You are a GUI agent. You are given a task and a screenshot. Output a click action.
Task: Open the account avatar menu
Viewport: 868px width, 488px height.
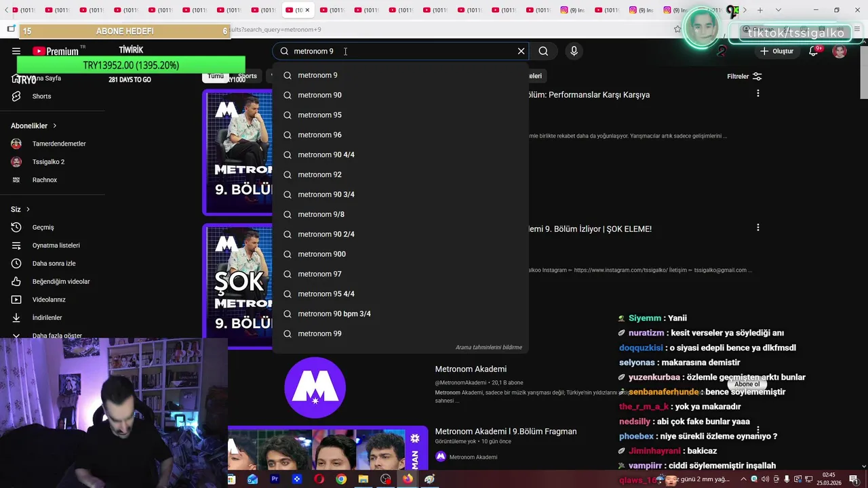tap(840, 52)
